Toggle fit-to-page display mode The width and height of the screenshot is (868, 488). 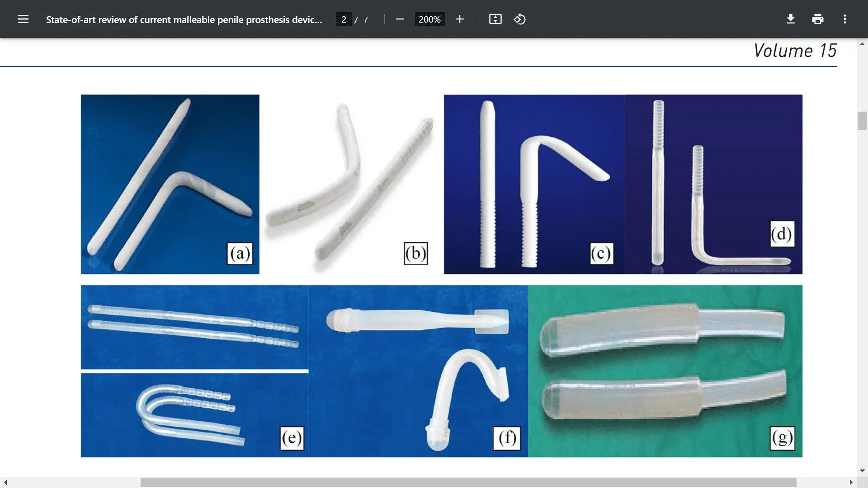(x=495, y=19)
